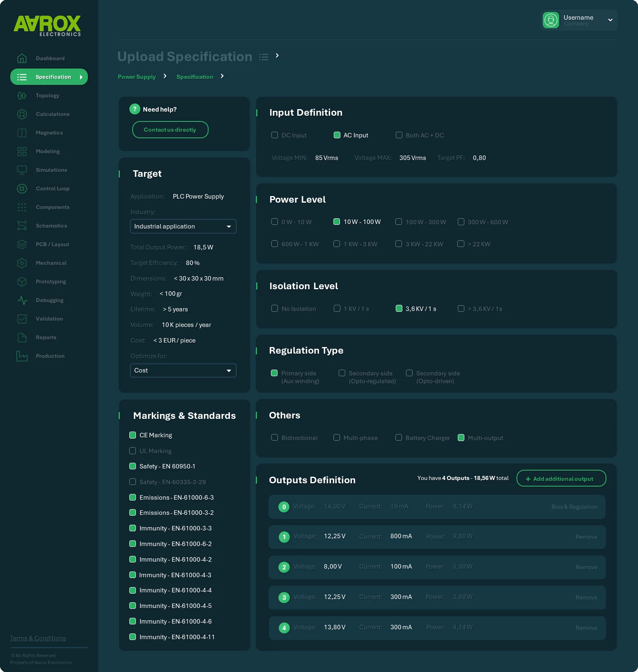Open the Dashboard home icon
The image size is (638, 672).
pyautogui.click(x=22, y=58)
